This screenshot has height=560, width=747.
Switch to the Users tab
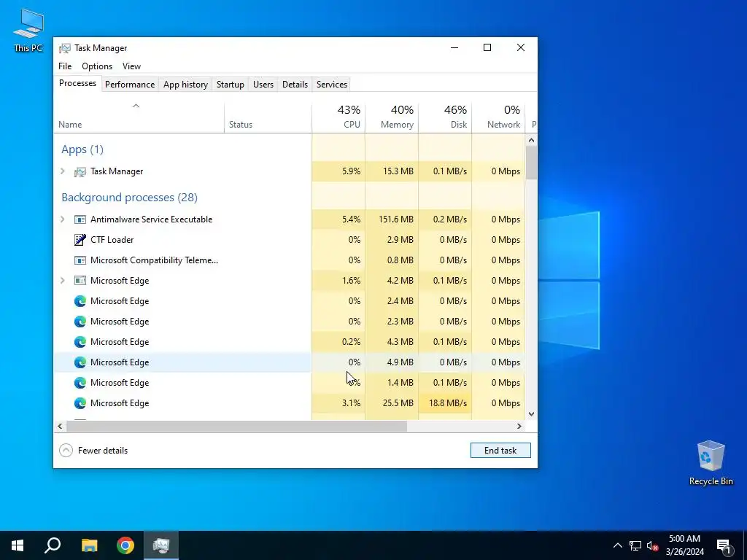pyautogui.click(x=263, y=85)
